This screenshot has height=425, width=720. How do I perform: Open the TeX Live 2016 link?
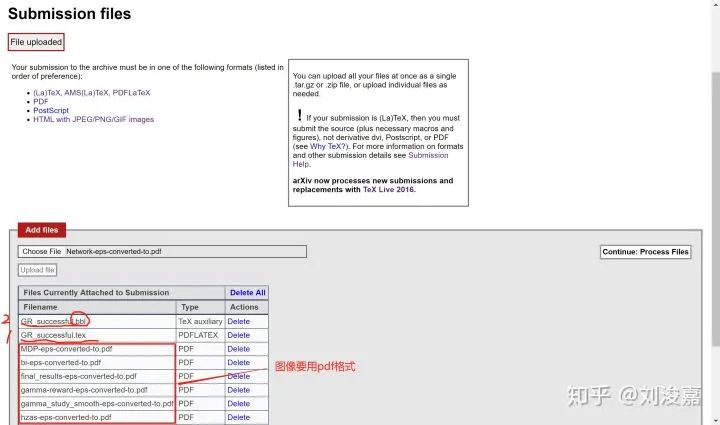(388, 190)
